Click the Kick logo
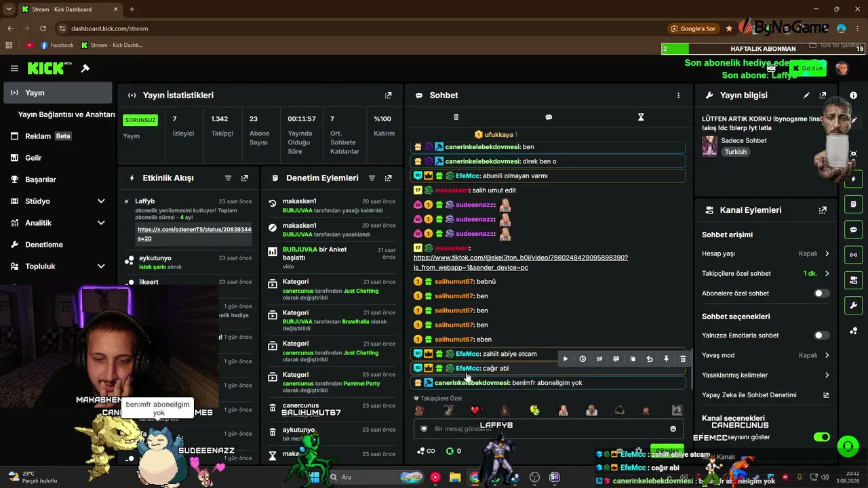This screenshot has height=488, width=868. (x=50, y=68)
